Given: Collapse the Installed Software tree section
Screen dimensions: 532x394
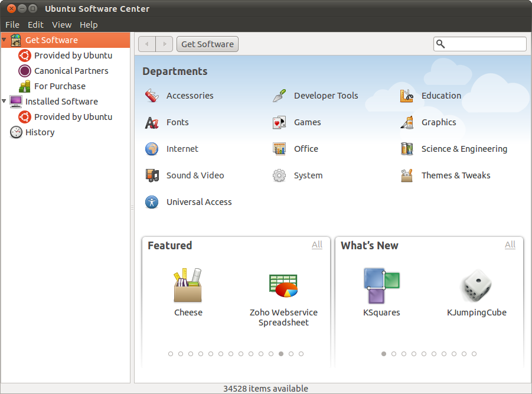Looking at the screenshot, I should tap(4, 101).
